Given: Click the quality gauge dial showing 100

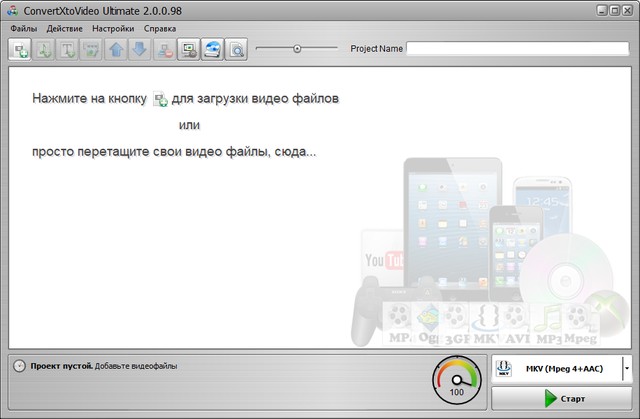Looking at the screenshot, I should (x=456, y=380).
